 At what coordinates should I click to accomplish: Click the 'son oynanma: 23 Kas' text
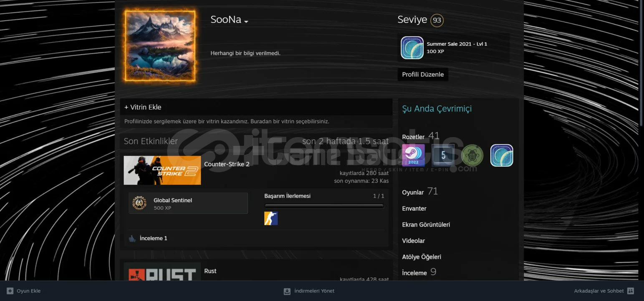(361, 181)
